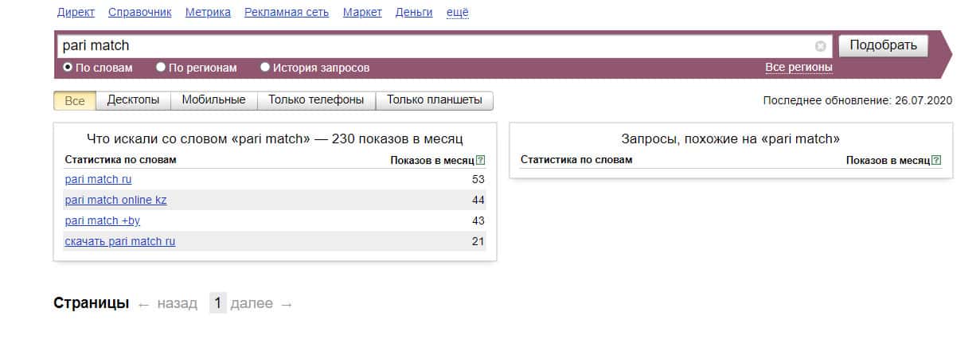
Task: Click the 'Последнее обновление: 26.07.2020' text
Action: 857,101
